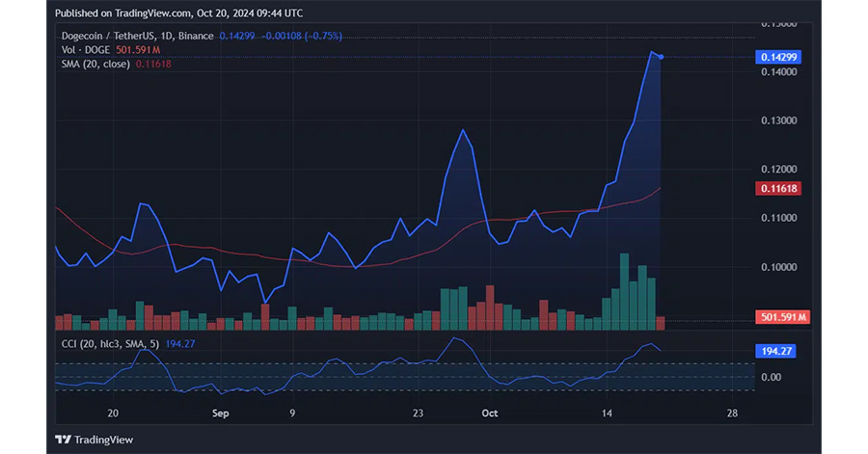Click the -0.00108 (-0.75%) change value
This screenshot has height=454, width=868.
point(301,36)
